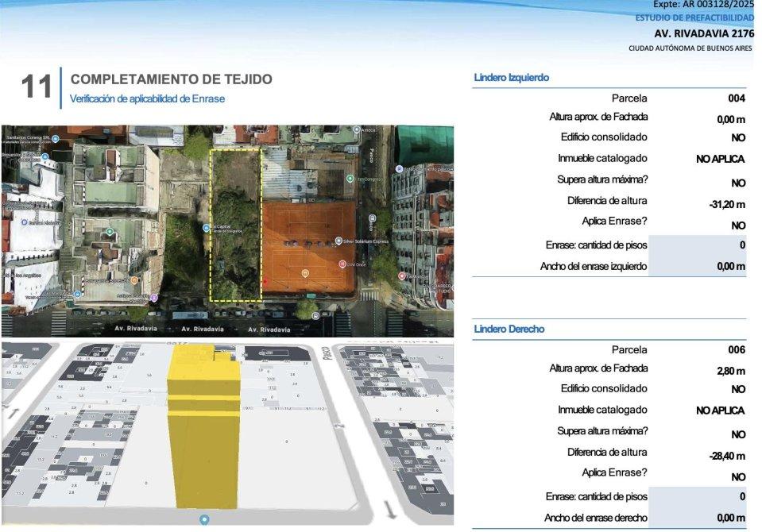Click inside the yellow dashed parcel outline

pos(235,222)
